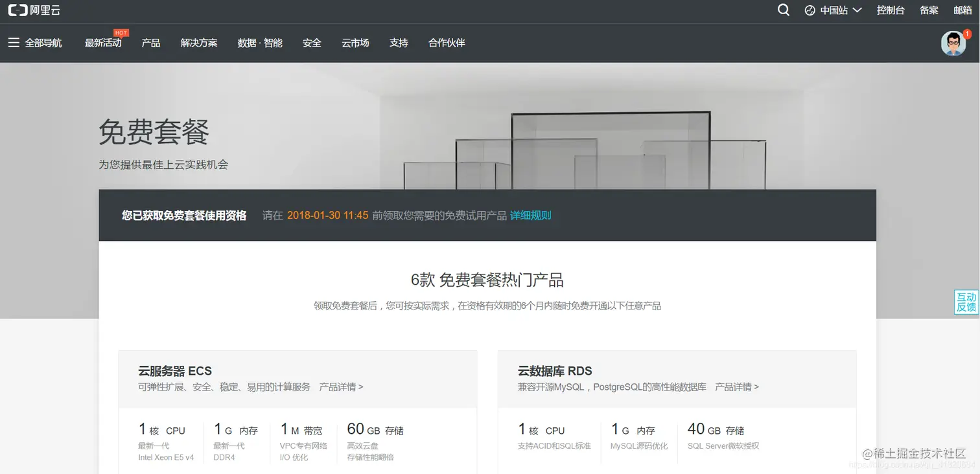Open the 合作伙伴 menu
The height and width of the screenshot is (474, 980).
click(446, 43)
